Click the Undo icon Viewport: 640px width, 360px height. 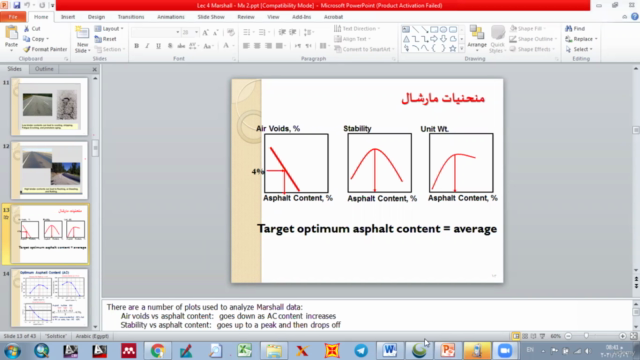[x=27, y=5]
